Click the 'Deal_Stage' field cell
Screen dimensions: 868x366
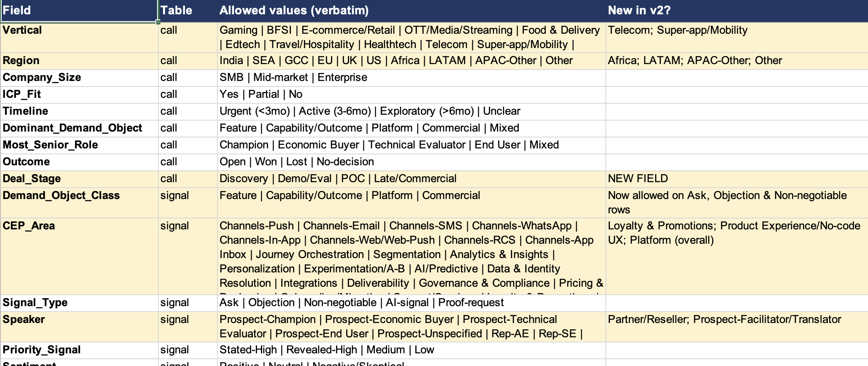(x=79, y=179)
